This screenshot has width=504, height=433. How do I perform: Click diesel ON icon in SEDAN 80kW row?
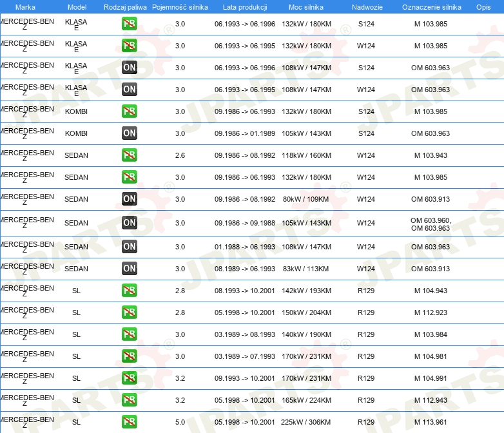pyautogui.click(x=129, y=198)
